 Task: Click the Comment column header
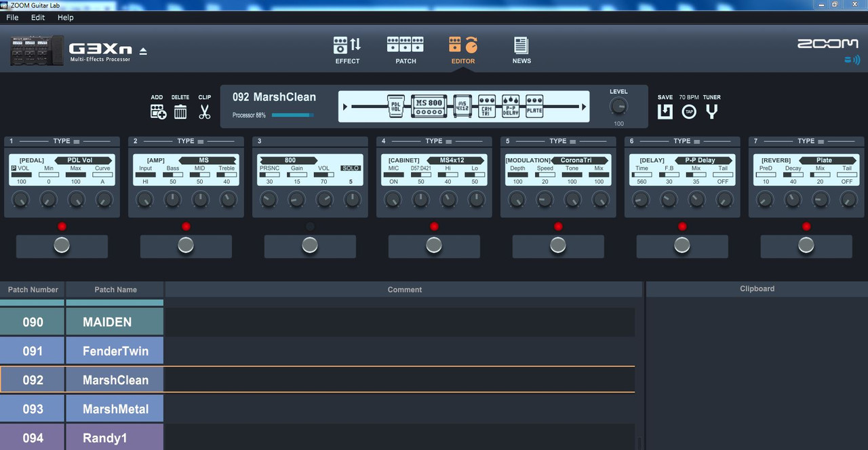tap(405, 290)
